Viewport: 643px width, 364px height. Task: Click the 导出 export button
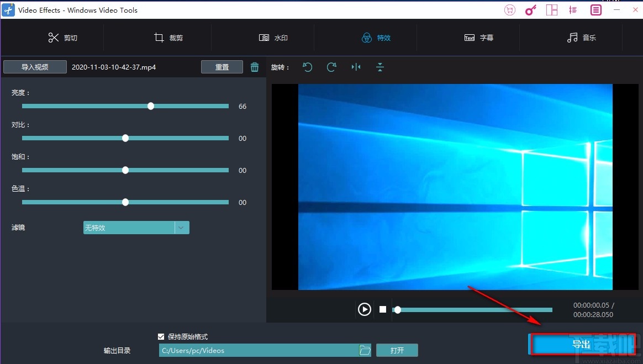[x=583, y=344]
